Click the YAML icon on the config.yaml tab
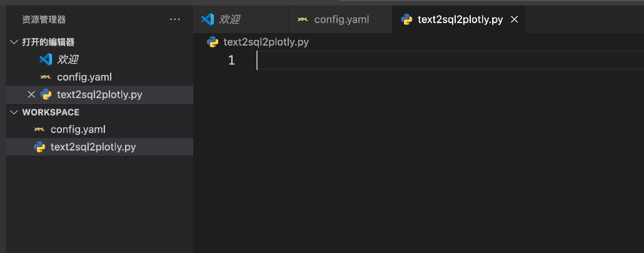The width and height of the screenshot is (644, 253). coord(303,19)
